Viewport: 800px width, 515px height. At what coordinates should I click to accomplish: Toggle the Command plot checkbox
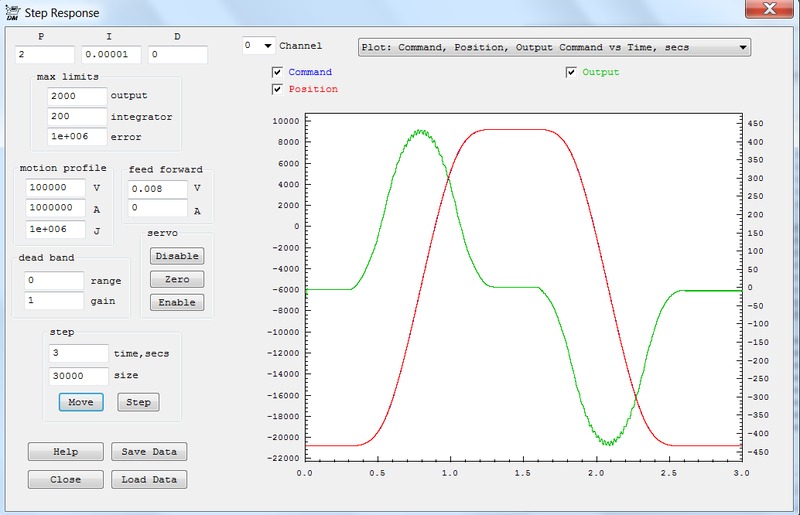coord(278,73)
